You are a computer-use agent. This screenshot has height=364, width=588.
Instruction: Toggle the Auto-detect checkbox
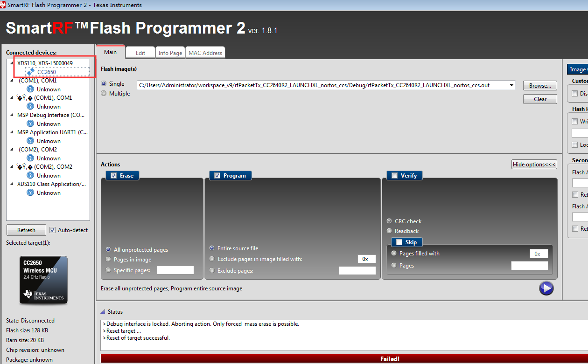coord(52,230)
